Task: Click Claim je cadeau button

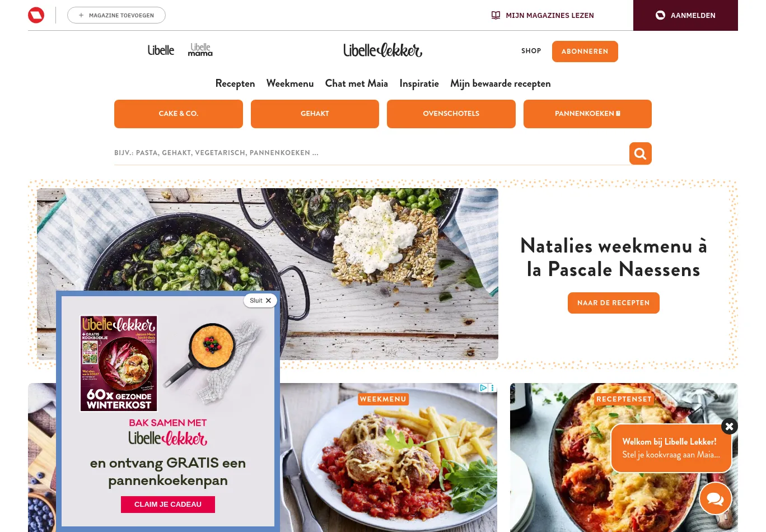Action: click(168, 505)
